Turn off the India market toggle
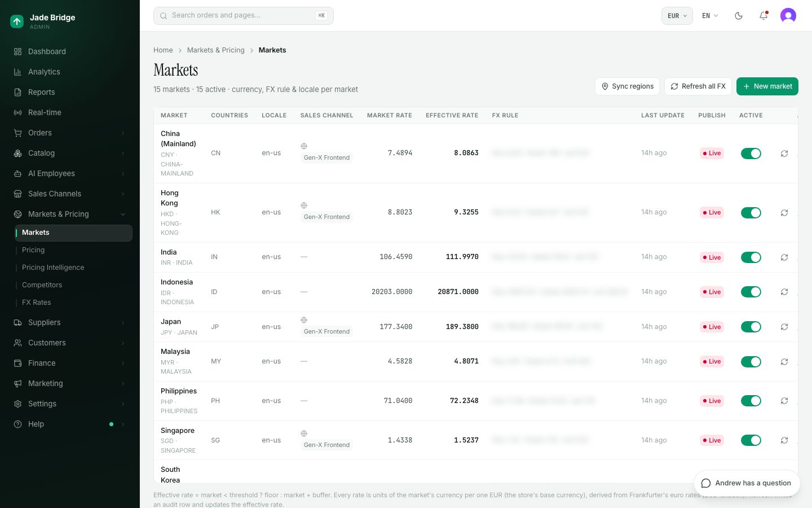 pos(751,257)
